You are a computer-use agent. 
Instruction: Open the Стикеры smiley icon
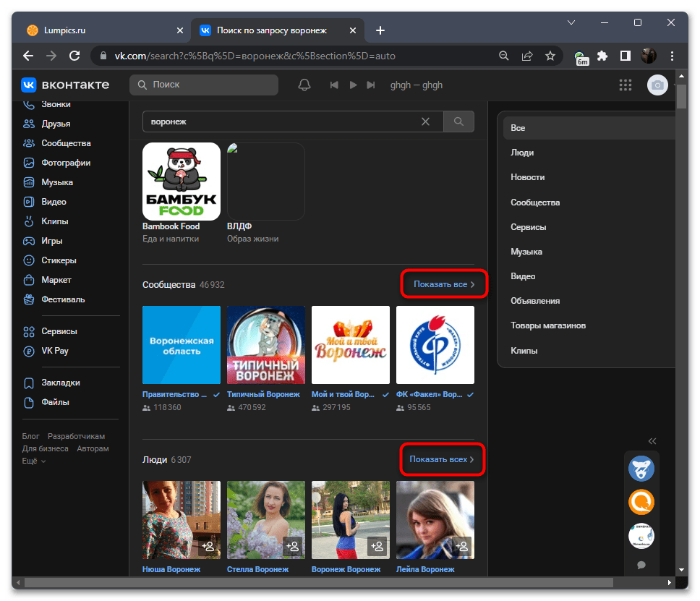[29, 260]
